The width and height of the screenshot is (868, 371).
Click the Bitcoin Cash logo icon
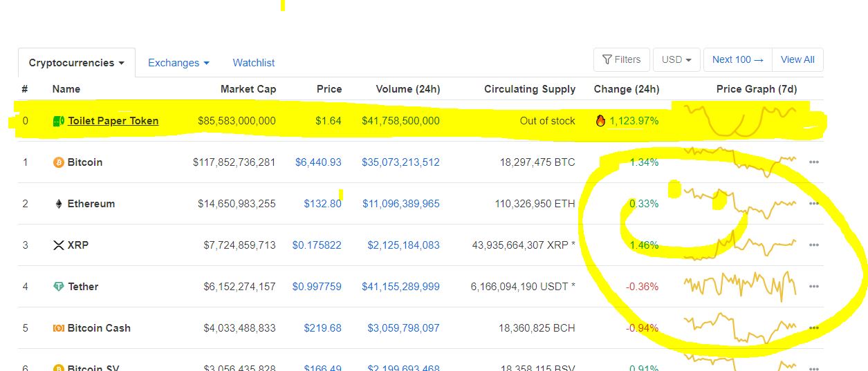coord(59,328)
